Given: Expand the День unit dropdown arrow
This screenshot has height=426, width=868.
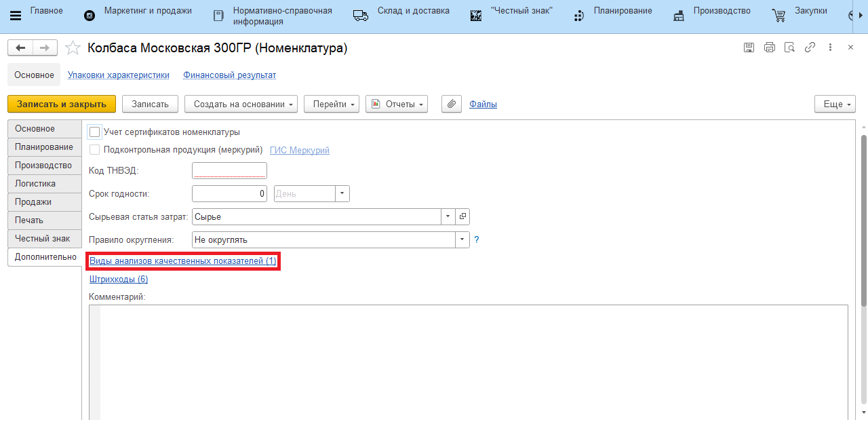Looking at the screenshot, I should pos(342,193).
